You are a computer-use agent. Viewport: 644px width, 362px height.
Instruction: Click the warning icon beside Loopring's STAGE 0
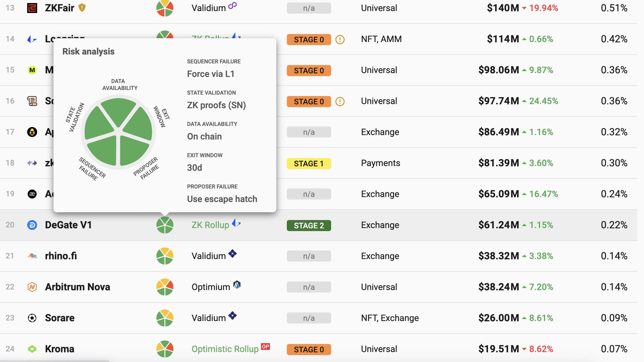(340, 40)
